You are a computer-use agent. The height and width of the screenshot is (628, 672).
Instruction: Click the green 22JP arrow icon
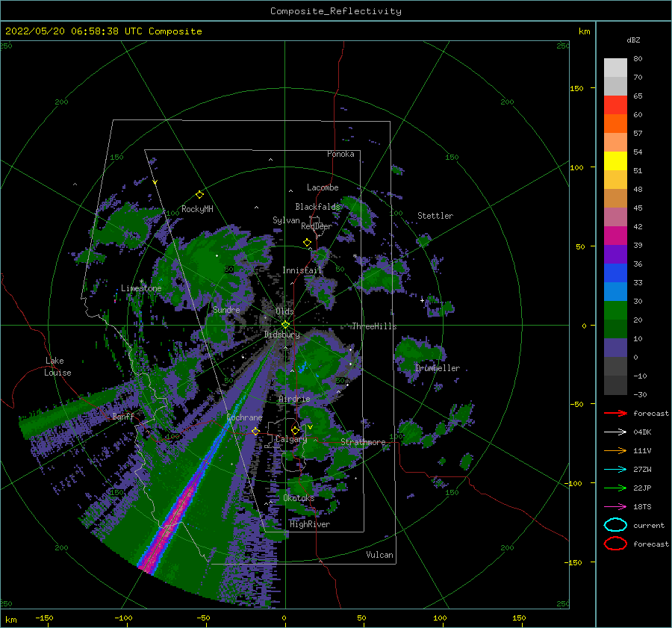pos(615,488)
